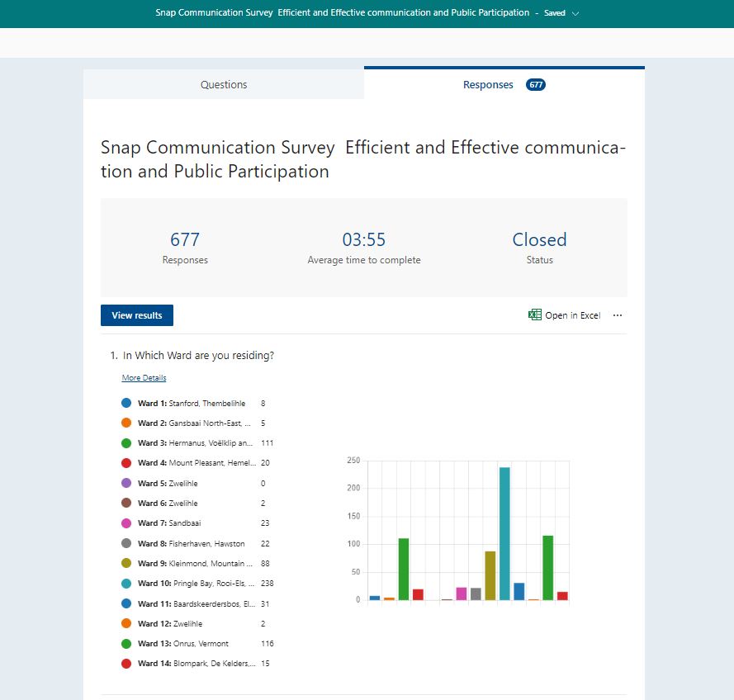Screen dimensions: 734x700
Task: Click the Excel icon beside Open in Excel
Action: click(x=535, y=315)
